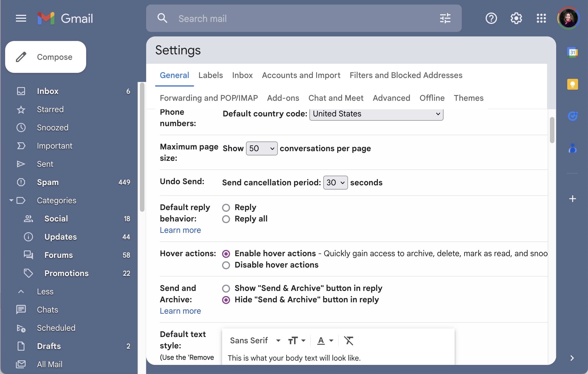Click the settings page vertical scrollbar
This screenshot has width=588, height=374.
[x=552, y=130]
